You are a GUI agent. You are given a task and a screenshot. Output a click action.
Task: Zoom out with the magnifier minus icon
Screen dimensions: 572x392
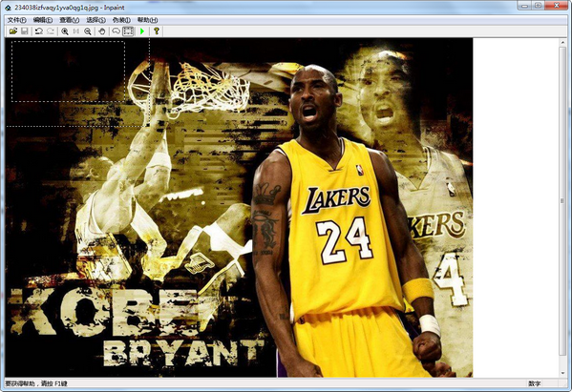click(88, 31)
